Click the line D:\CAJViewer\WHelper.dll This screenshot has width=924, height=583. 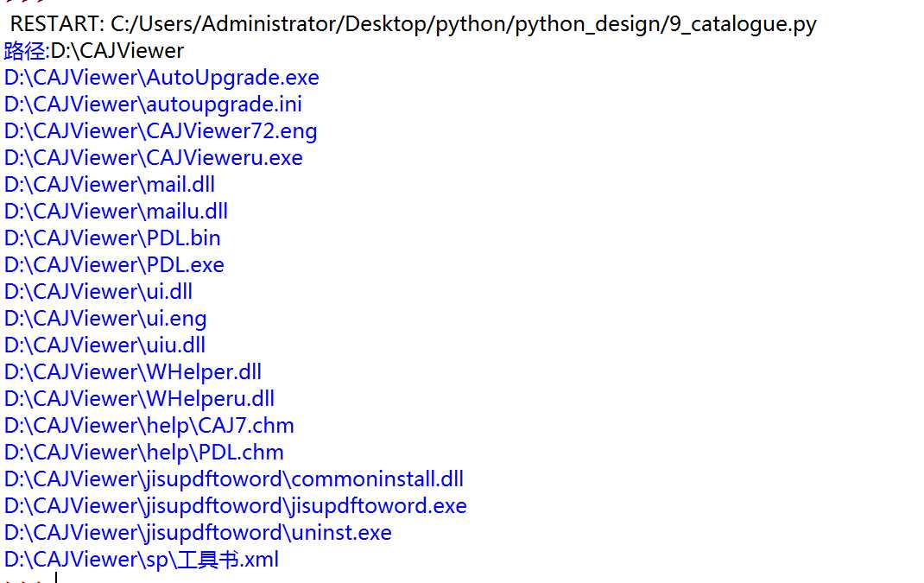pyautogui.click(x=133, y=372)
